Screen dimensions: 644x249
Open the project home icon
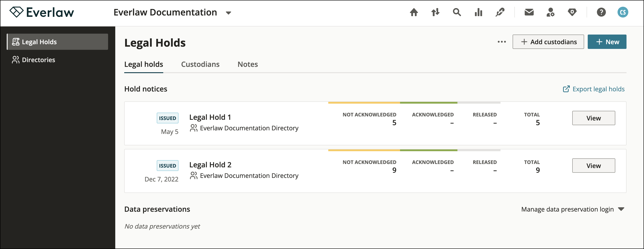[413, 12]
